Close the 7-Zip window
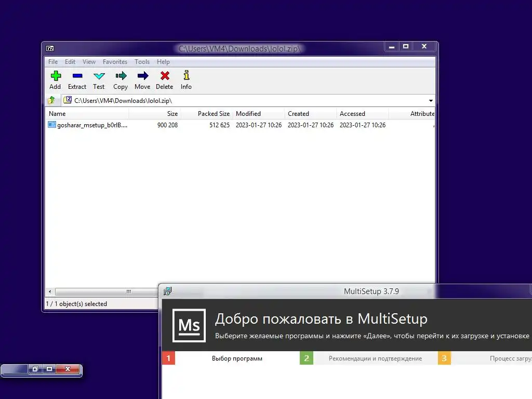The height and width of the screenshot is (399, 532). pyautogui.click(x=424, y=46)
